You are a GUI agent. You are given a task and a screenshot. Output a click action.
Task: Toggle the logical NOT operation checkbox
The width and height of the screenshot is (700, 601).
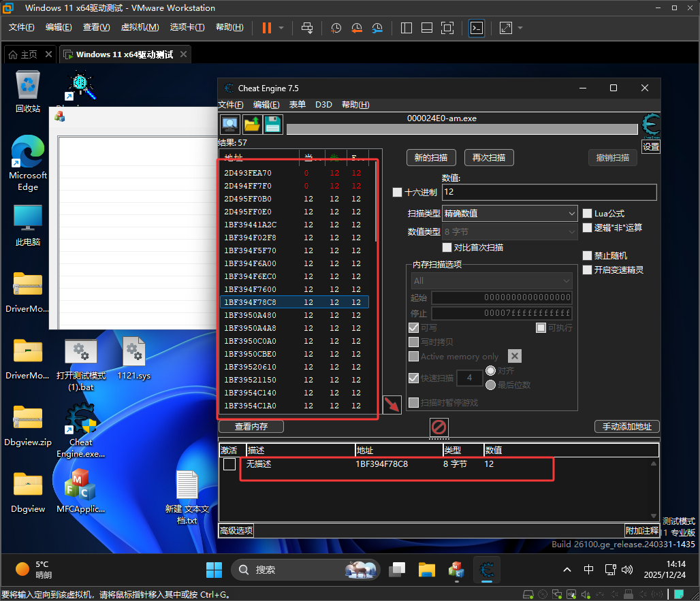point(587,228)
